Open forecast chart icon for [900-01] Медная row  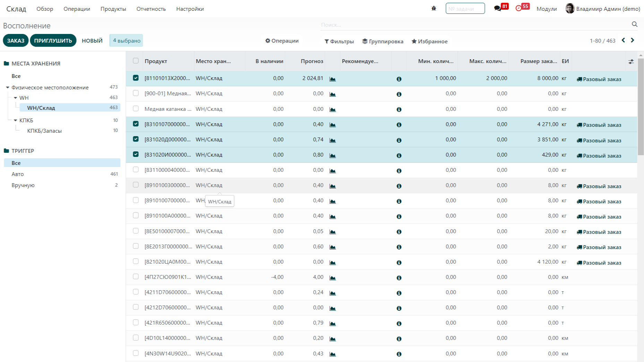click(x=333, y=94)
